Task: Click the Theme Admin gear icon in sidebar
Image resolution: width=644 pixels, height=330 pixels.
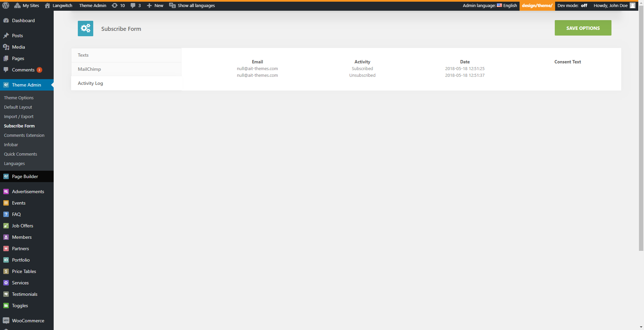Action: 6,85
